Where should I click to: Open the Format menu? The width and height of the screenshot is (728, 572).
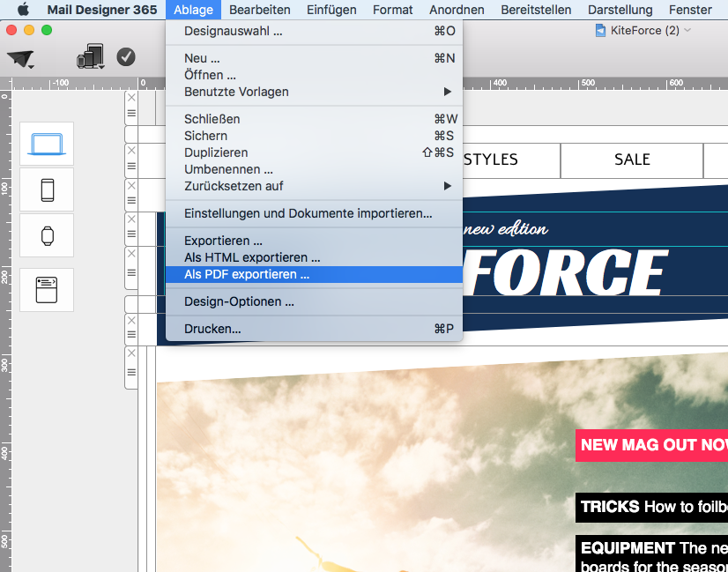pos(392,10)
